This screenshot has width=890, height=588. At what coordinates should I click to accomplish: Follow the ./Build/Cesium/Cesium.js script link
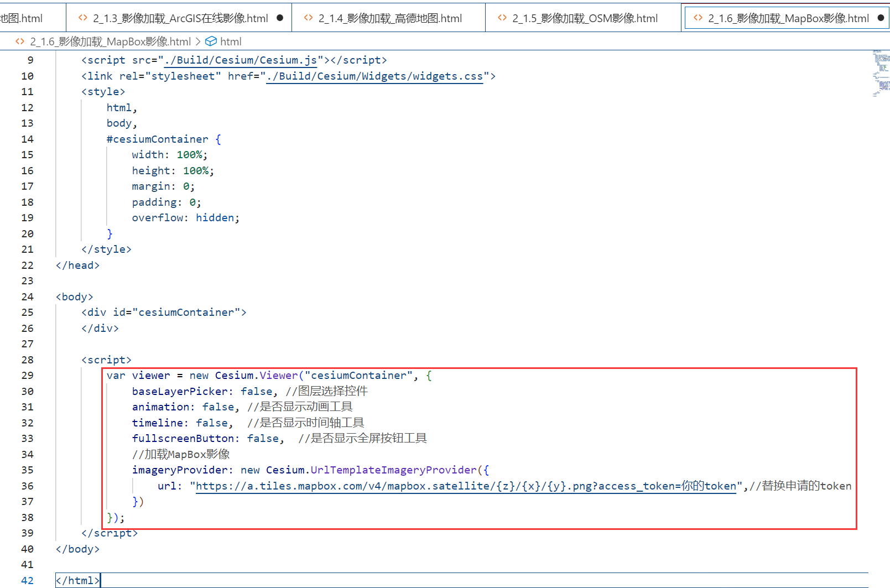[x=241, y=60]
